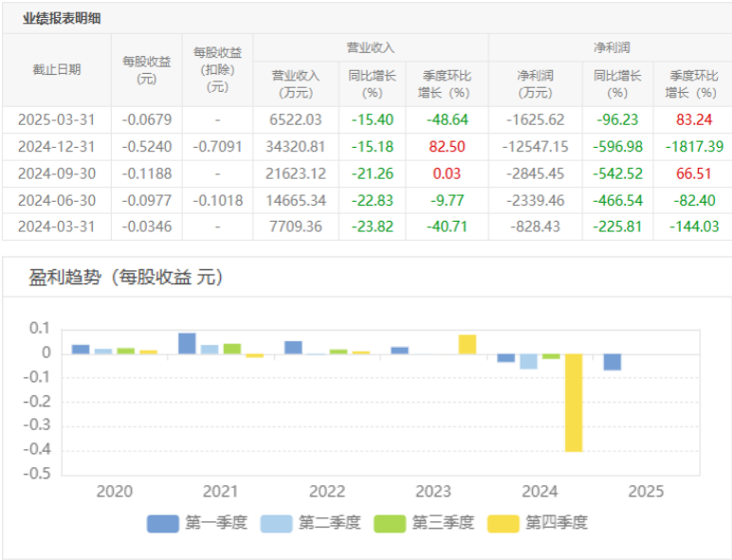This screenshot has width=732, height=560.
Task: Click the 第二季度 legend label
Action: click(x=330, y=523)
